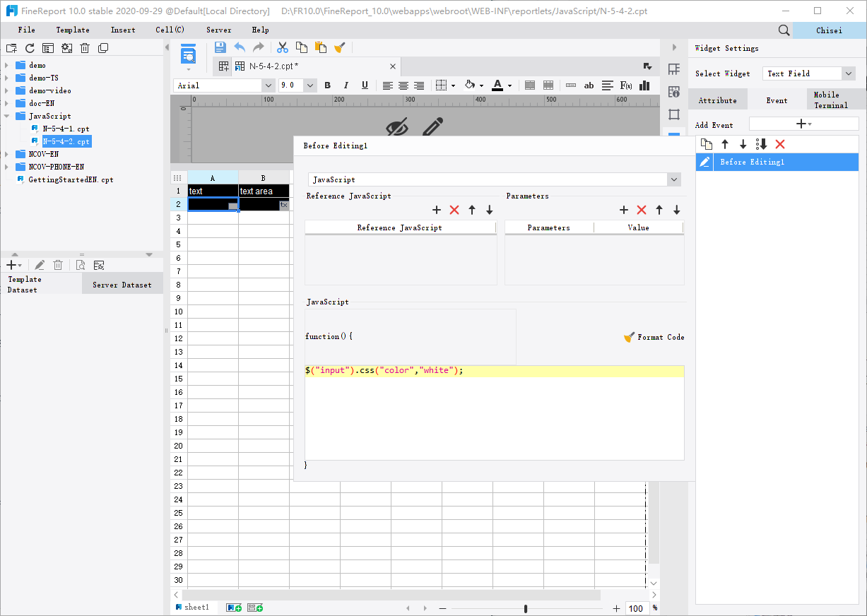Delete the selected event with red X
This screenshot has height=616, width=867.
coord(780,144)
